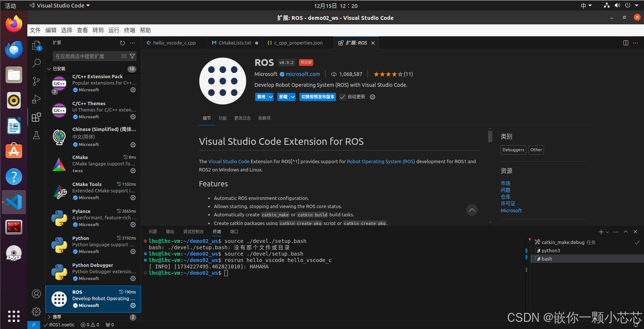Clear extensions search results icon

124,56
